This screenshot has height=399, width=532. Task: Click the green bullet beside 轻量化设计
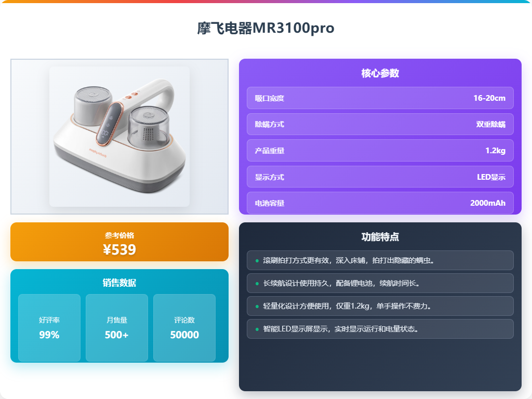257,307
